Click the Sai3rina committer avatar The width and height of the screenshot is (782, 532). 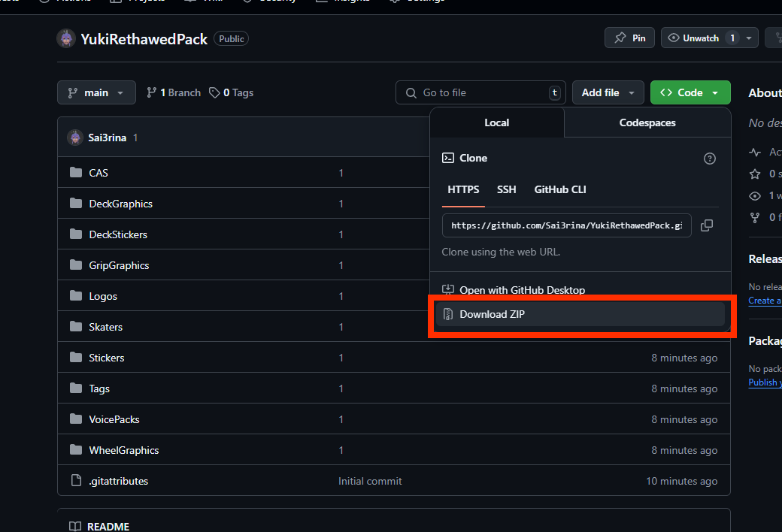click(x=75, y=138)
